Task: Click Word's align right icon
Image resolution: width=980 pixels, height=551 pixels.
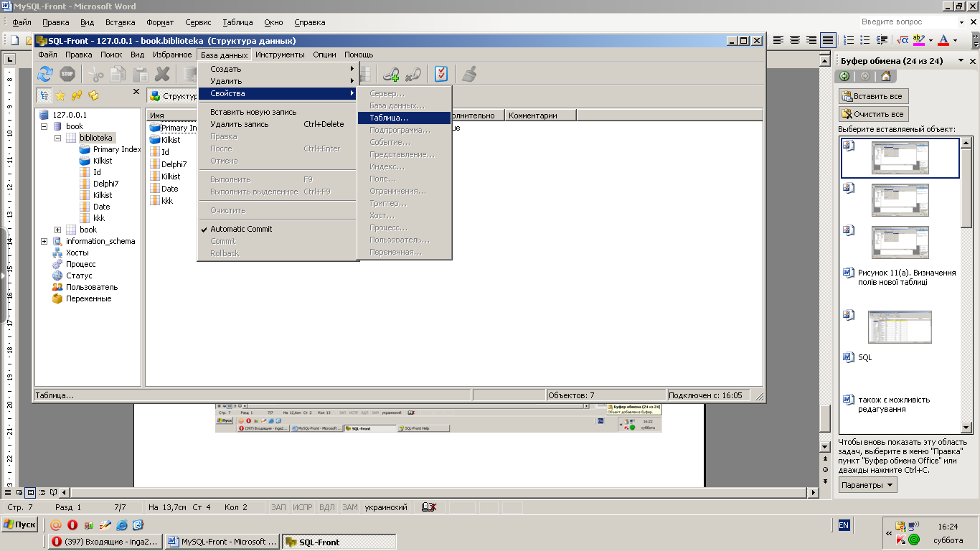Action: coord(811,40)
